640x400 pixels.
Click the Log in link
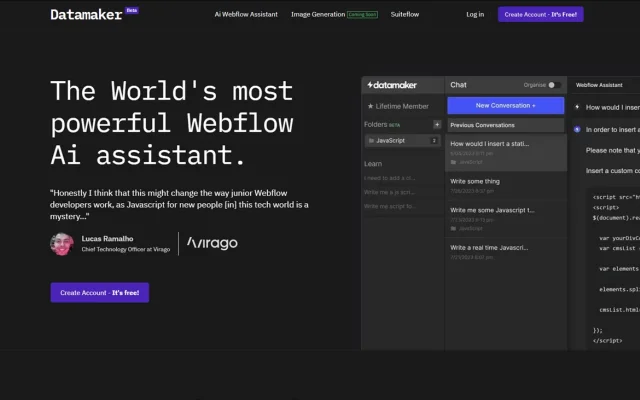click(475, 14)
